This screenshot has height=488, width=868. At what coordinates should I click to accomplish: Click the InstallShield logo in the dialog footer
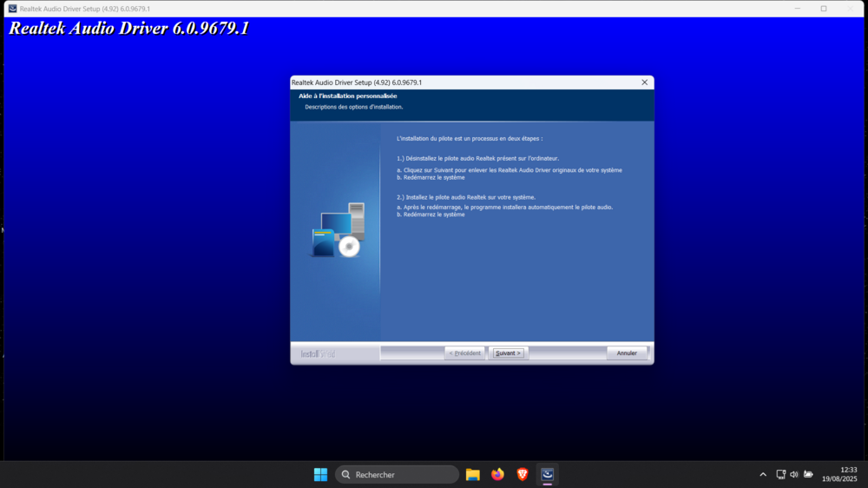pyautogui.click(x=318, y=353)
